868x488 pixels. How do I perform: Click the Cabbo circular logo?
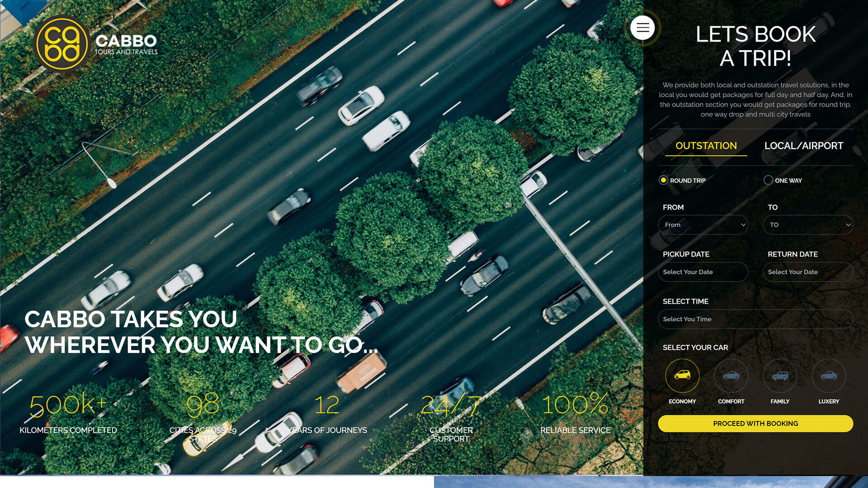(62, 44)
